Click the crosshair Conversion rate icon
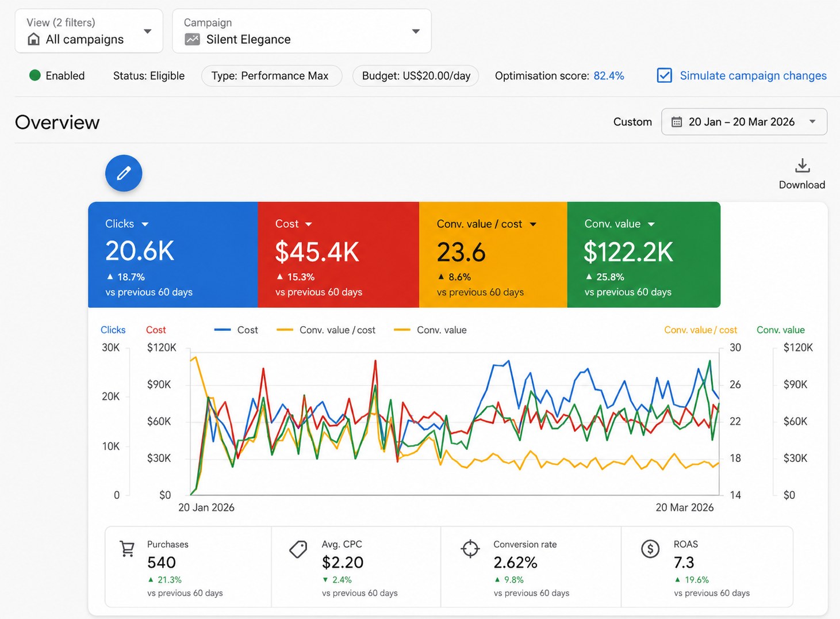This screenshot has height=619, width=840. (x=470, y=549)
